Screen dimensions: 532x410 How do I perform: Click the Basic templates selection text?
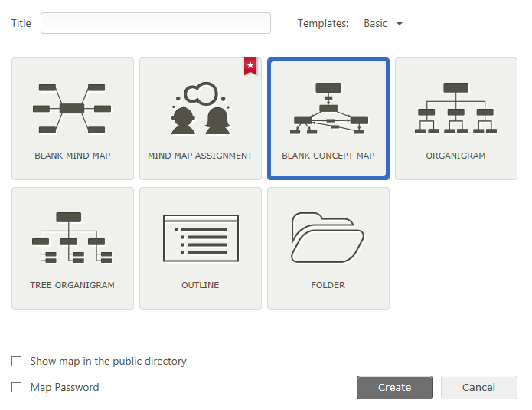tap(376, 24)
